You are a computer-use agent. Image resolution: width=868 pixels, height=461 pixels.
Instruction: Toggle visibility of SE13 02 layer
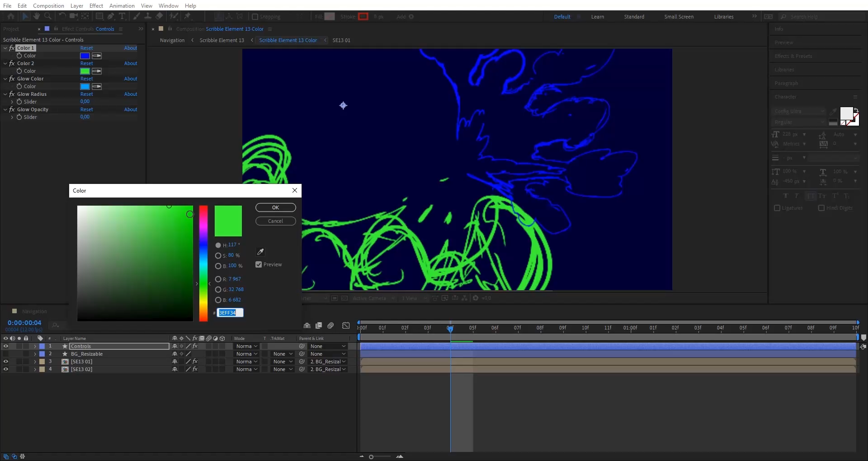tap(5, 369)
